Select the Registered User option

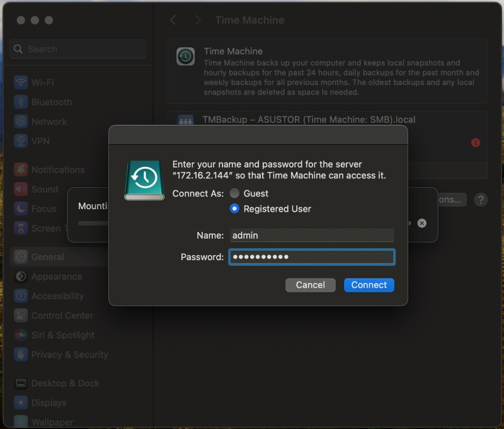click(234, 209)
